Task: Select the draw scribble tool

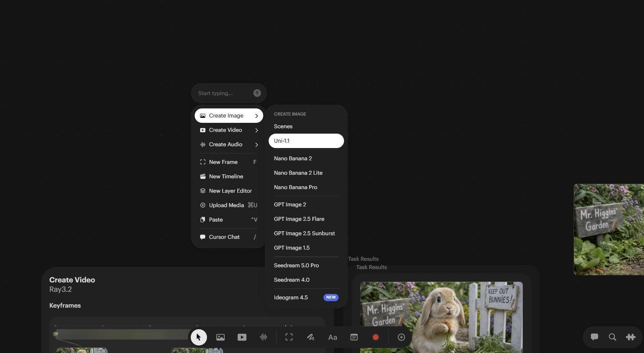Action: [x=310, y=337]
